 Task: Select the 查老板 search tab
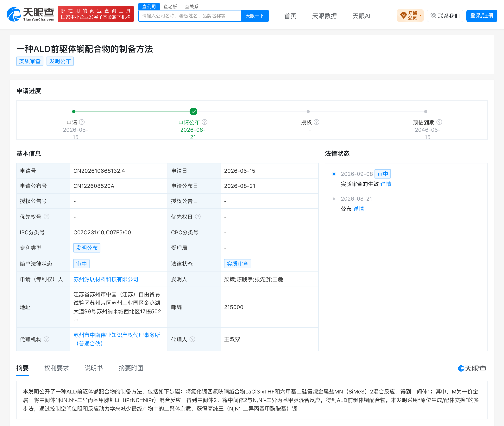click(x=170, y=7)
